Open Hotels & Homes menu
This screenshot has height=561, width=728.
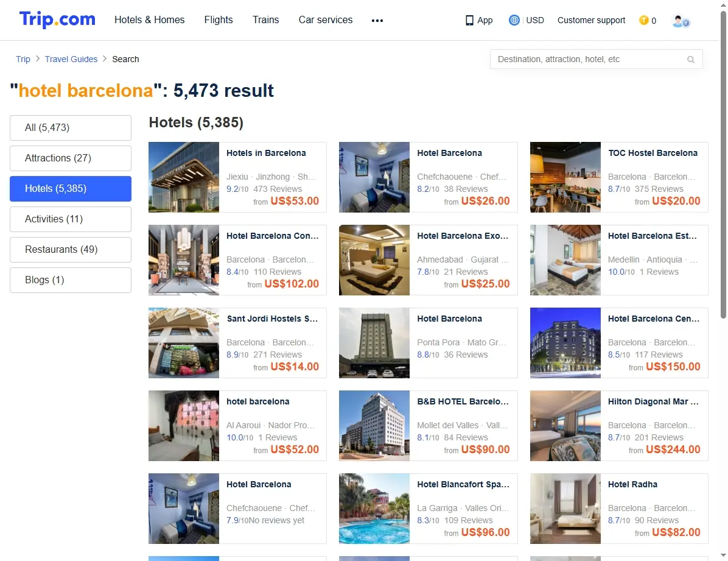(x=150, y=20)
